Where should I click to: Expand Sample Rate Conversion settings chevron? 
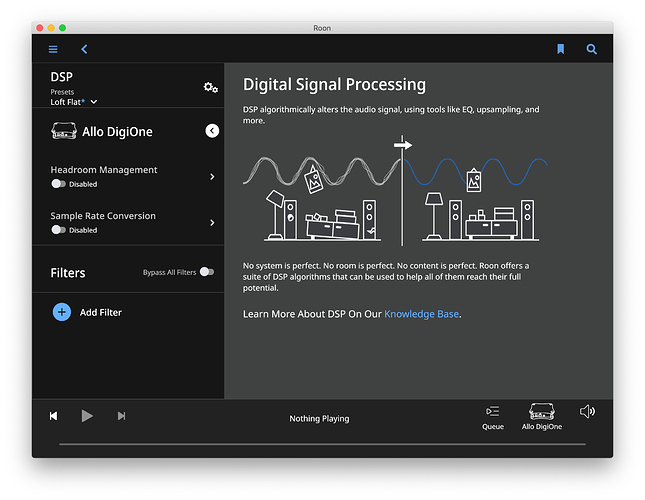[212, 222]
